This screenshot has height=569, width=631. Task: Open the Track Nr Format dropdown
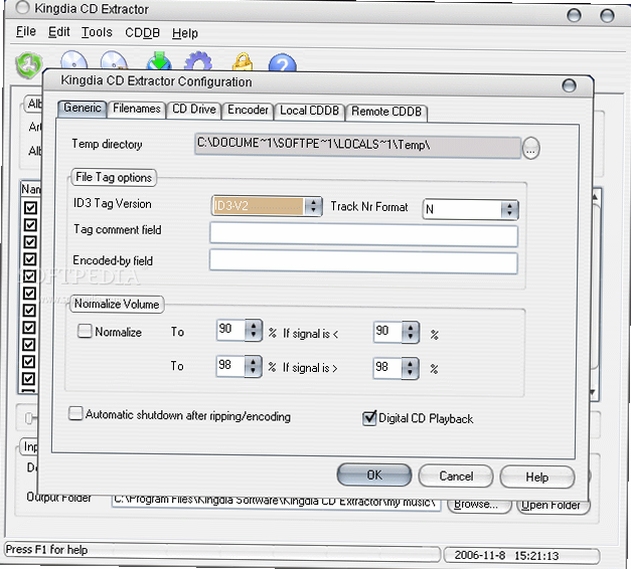509,209
